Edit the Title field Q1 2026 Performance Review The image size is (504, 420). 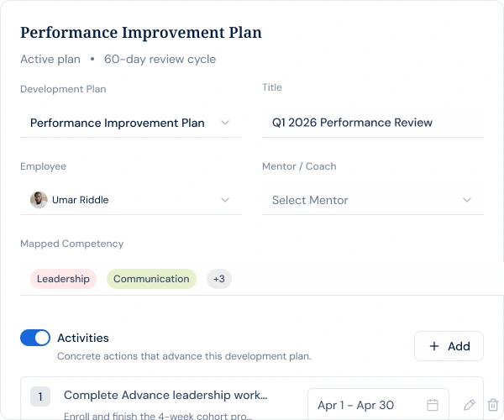click(x=373, y=123)
